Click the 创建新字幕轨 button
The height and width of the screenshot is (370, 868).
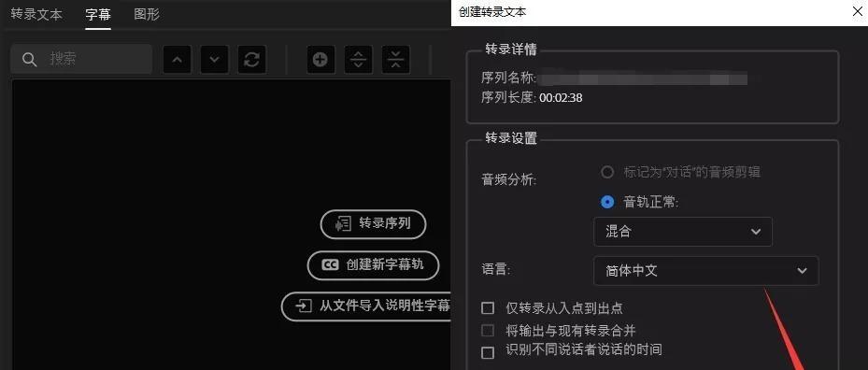(x=373, y=265)
